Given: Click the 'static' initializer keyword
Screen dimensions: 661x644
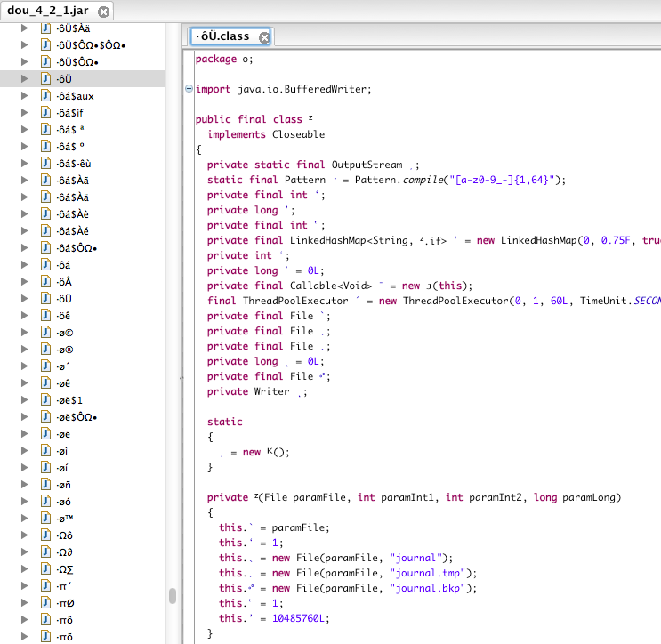Looking at the screenshot, I should [225, 422].
